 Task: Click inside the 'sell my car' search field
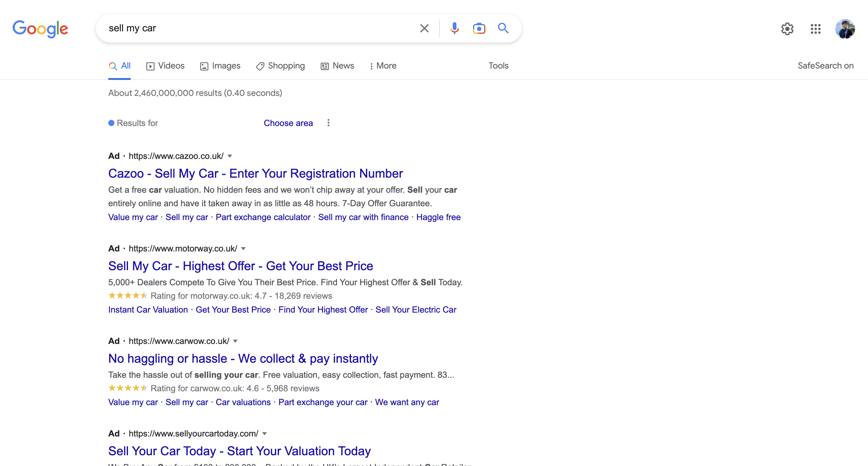pos(260,28)
